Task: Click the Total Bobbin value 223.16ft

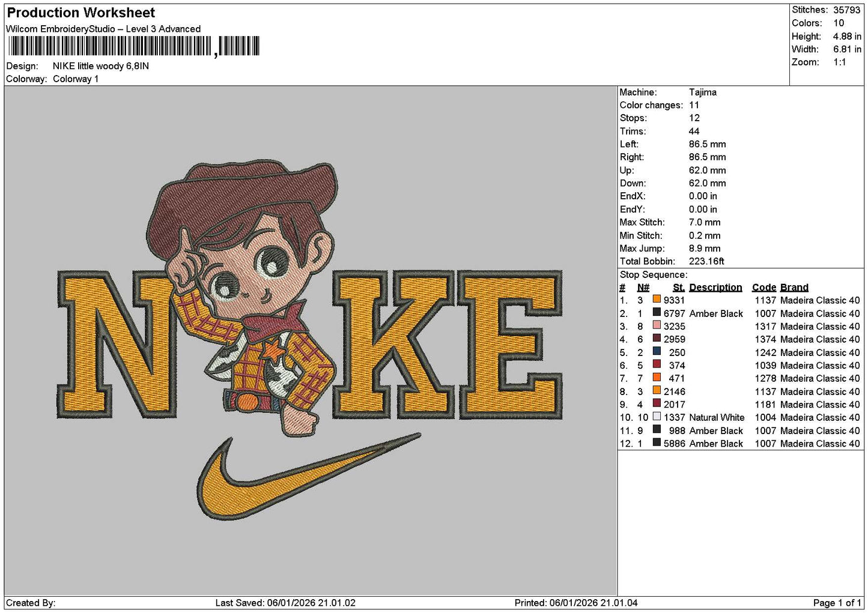Action: (x=706, y=261)
